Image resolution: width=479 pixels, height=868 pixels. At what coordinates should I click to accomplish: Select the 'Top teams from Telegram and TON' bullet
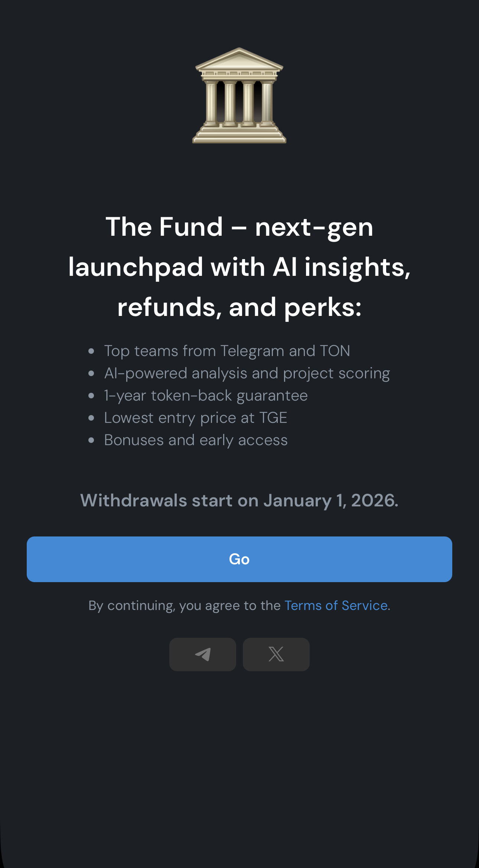point(227,350)
